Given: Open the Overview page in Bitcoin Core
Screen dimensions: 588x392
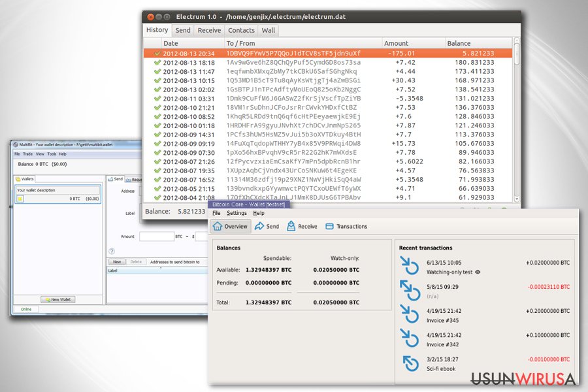Looking at the screenshot, I should (230, 227).
